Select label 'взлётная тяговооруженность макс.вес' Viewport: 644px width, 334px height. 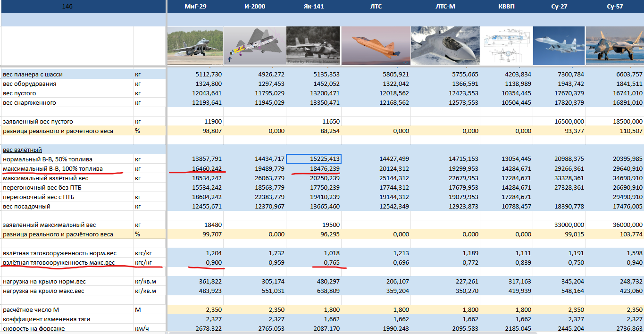pos(59,263)
